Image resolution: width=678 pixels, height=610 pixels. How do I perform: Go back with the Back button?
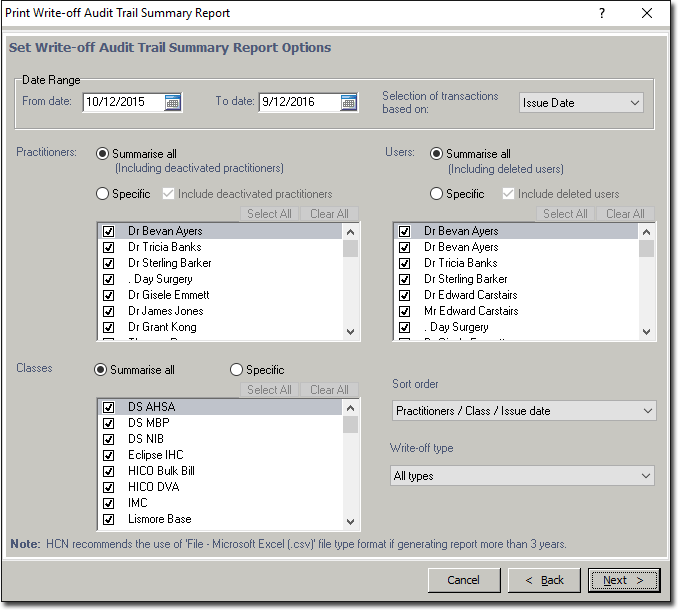544,580
